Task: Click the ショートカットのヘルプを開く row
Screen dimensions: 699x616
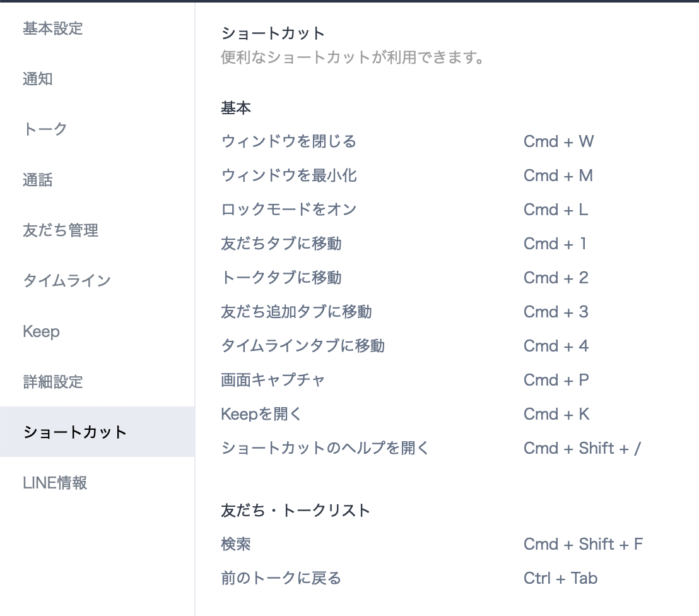Action: coord(323,448)
